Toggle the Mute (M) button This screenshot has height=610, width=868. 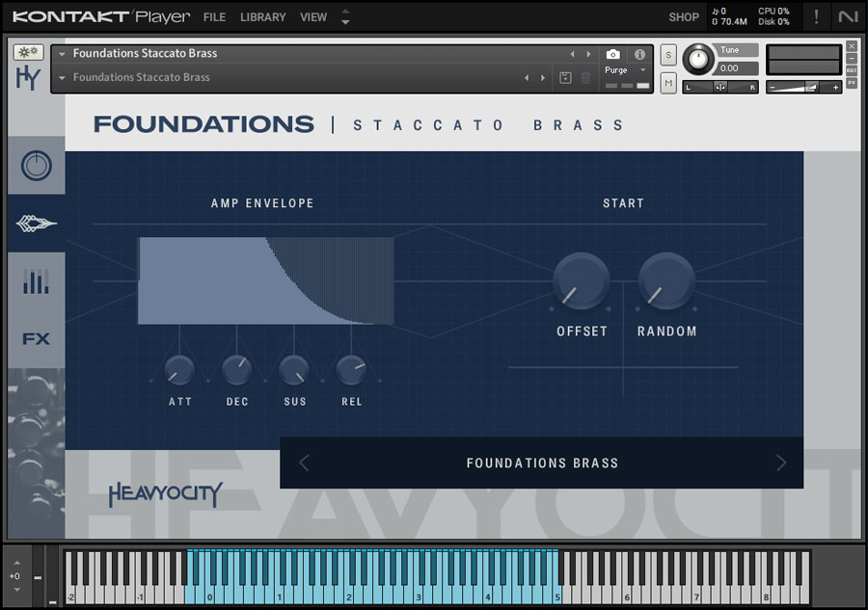click(668, 84)
